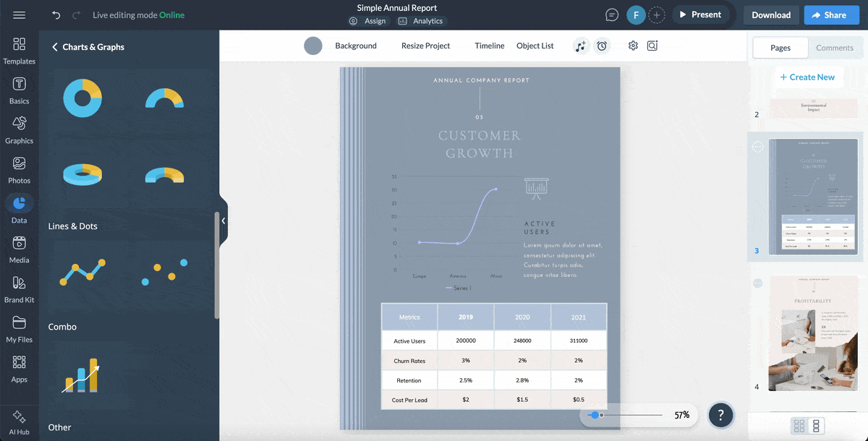This screenshot has height=441, width=868.
Task: Toggle the Object List panel
Action: click(x=535, y=46)
